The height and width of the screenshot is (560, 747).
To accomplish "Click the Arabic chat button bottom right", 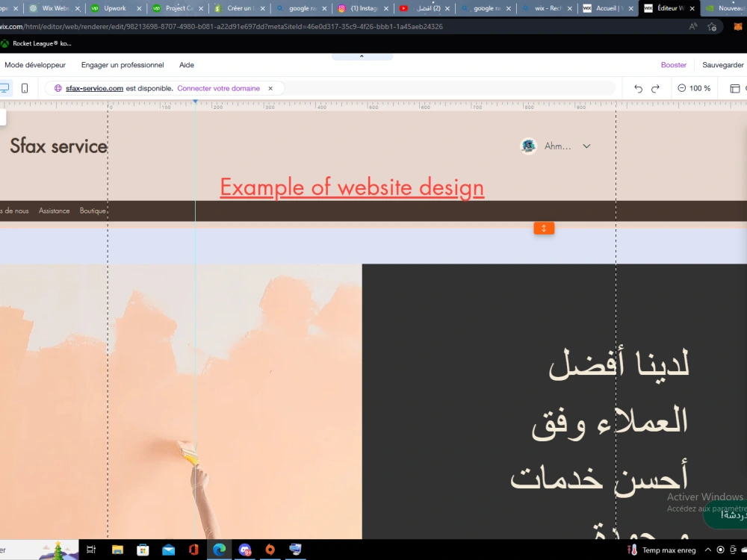I will pos(727,515).
